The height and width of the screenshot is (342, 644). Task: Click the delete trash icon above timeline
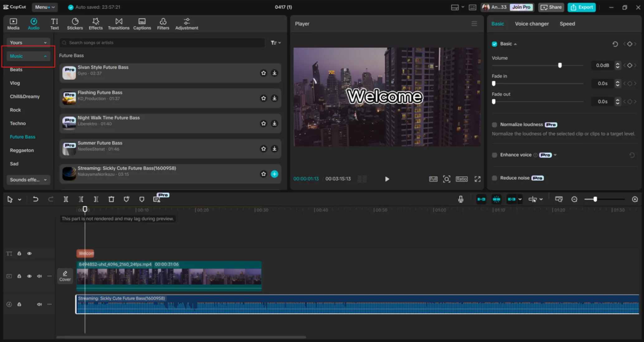coord(111,199)
